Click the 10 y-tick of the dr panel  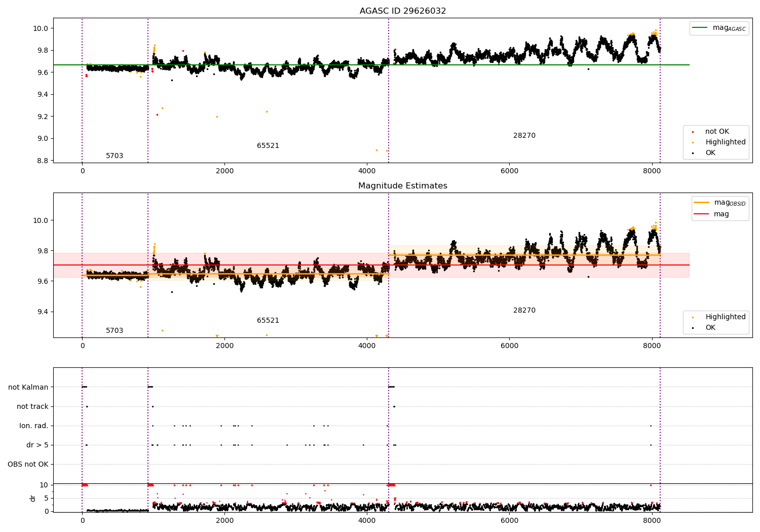(x=44, y=485)
